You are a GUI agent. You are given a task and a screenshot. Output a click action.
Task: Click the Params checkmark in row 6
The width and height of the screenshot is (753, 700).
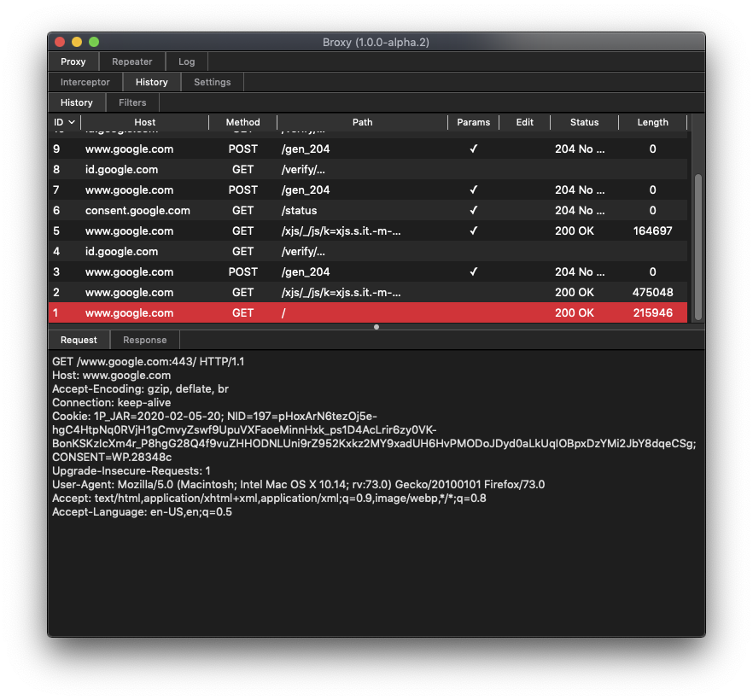pyautogui.click(x=474, y=210)
